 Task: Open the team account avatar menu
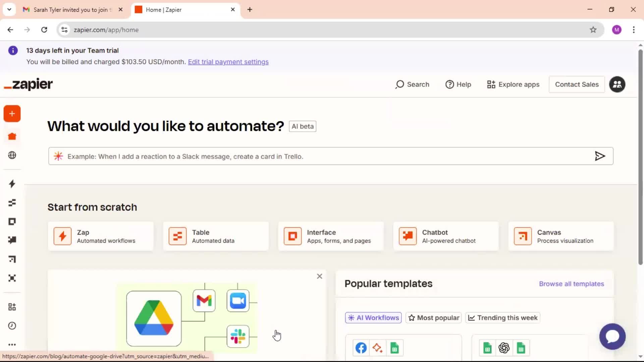617,84
